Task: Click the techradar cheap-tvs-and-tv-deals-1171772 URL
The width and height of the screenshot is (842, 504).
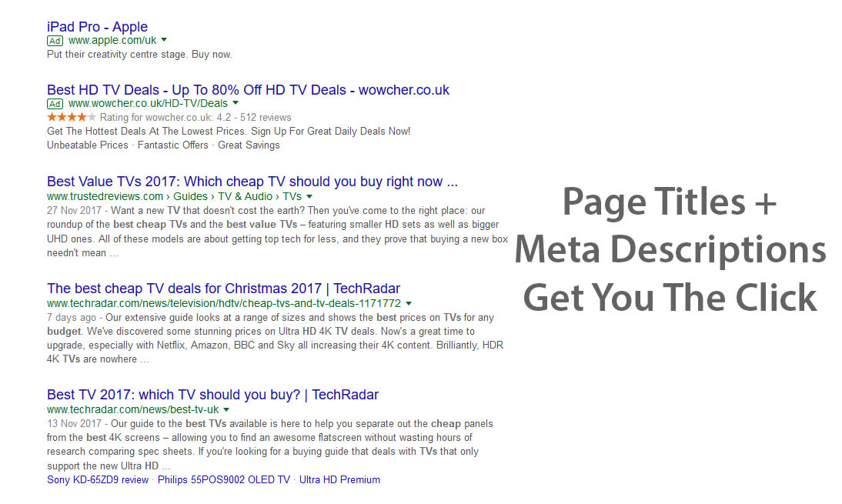Action: pyautogui.click(x=224, y=303)
